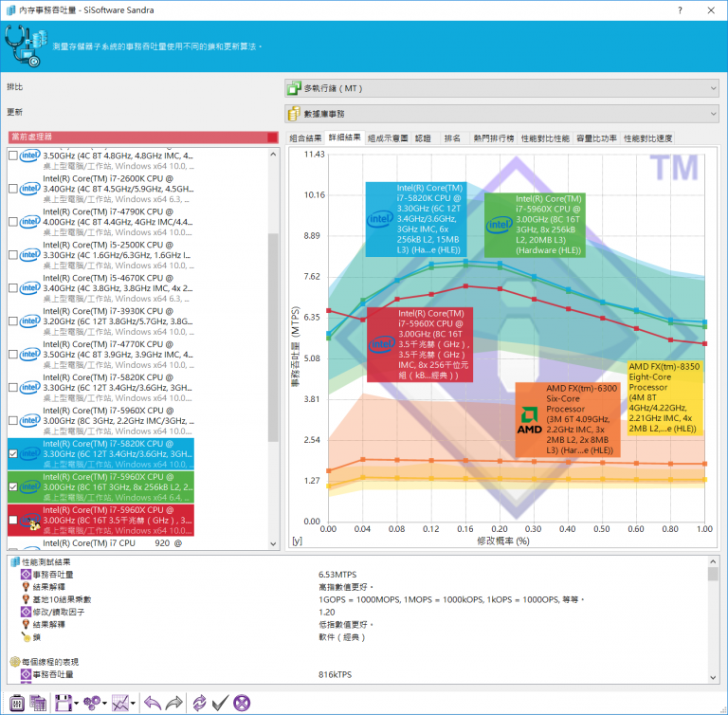Screen dimensions: 728x715
Task: Click the diamond icon beside first 事務吞吐量 row
Action: (26, 575)
